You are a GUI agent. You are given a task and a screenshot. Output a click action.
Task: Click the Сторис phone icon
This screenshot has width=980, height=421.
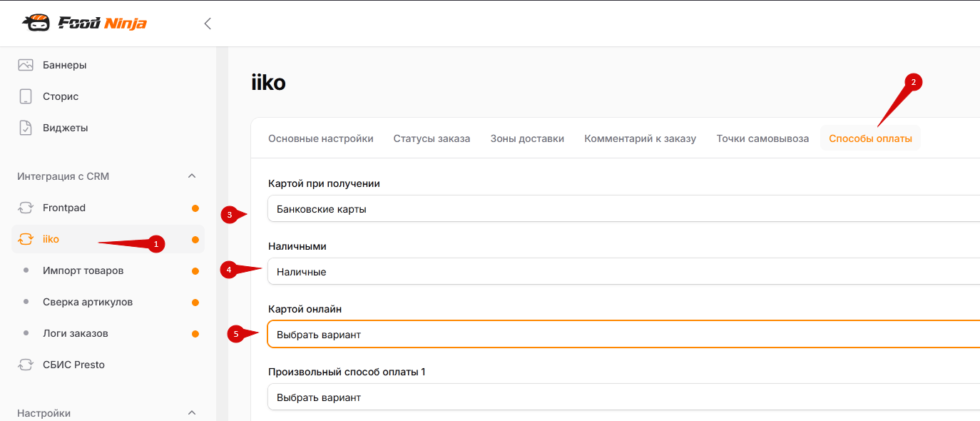[26, 96]
